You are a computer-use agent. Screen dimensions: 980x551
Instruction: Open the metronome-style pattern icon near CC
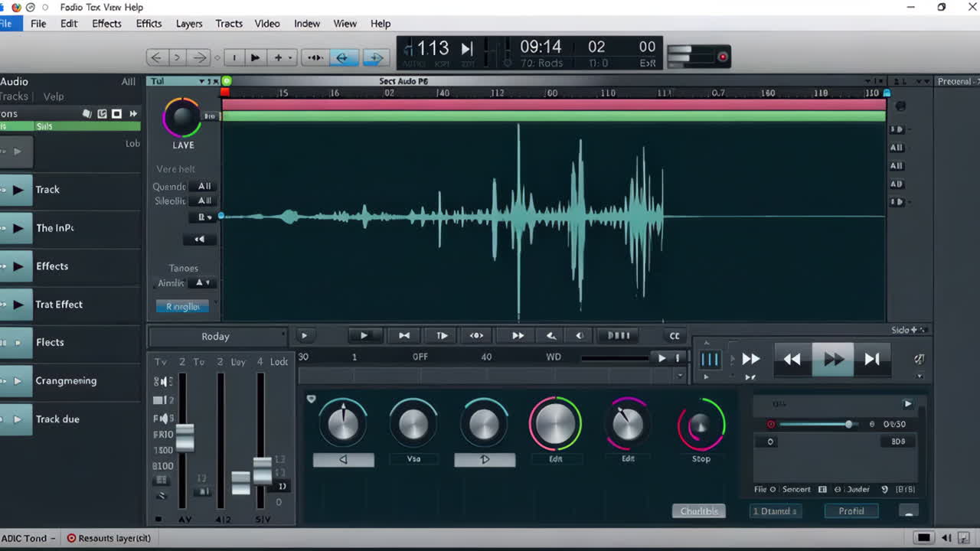[618, 334]
